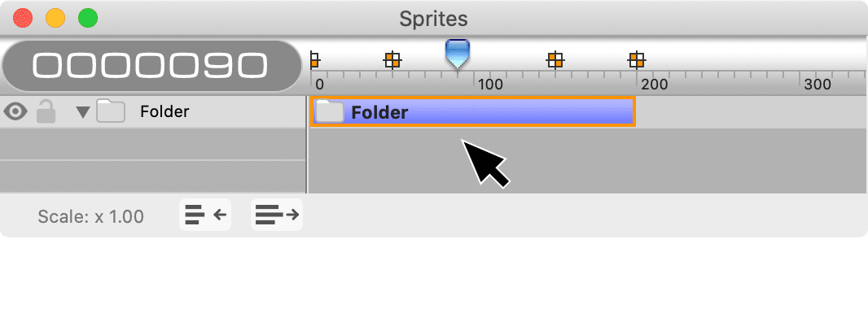Select the keyframe marker near frame 195
The width and height of the screenshot is (868, 313).
coord(638,59)
